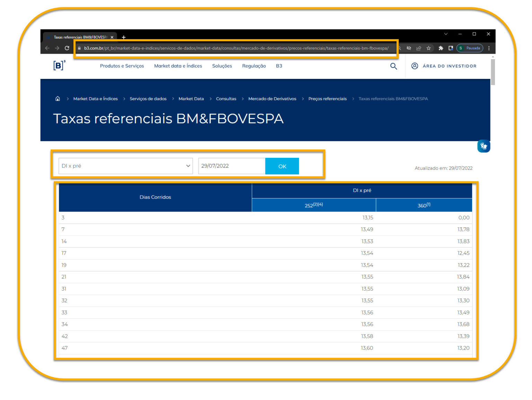The height and width of the screenshot is (400, 532).
Task: Click value 13,60 in row 47
Action: (367, 348)
